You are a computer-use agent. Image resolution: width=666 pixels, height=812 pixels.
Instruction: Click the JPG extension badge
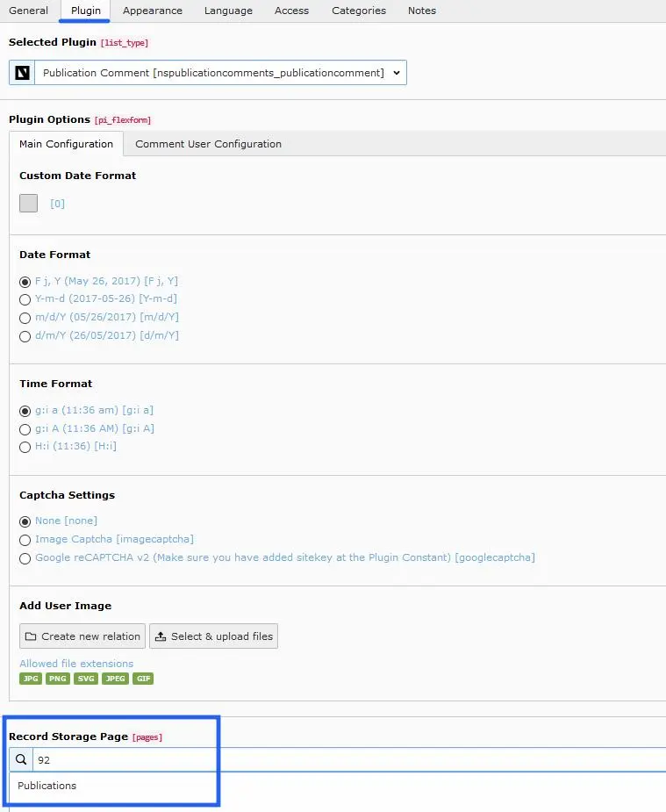31,679
